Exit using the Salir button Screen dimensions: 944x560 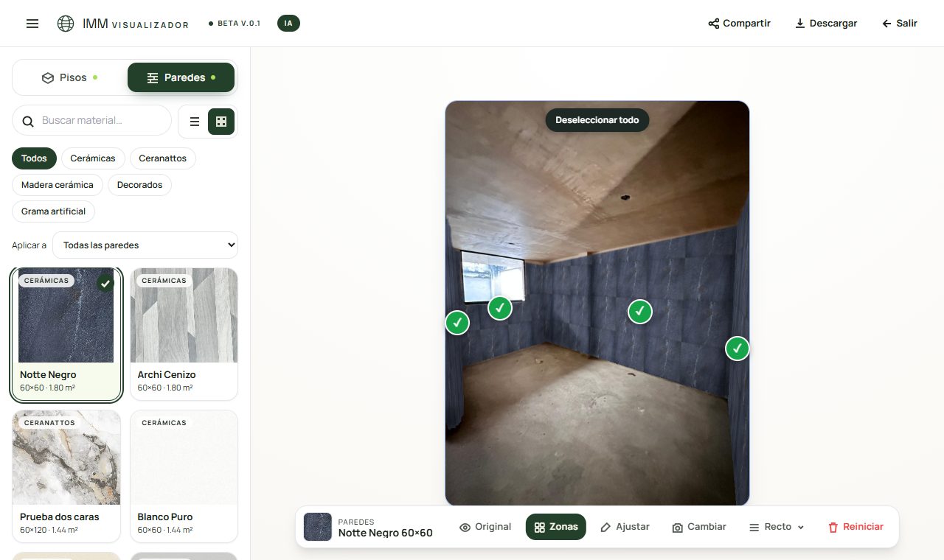click(900, 24)
